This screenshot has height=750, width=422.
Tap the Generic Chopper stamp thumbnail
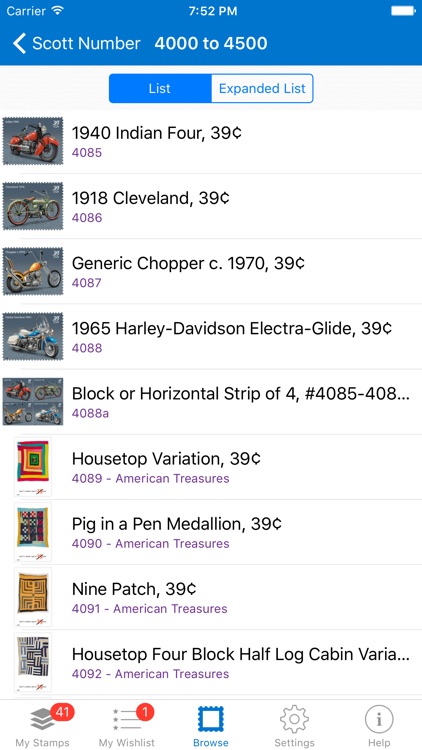[33, 271]
